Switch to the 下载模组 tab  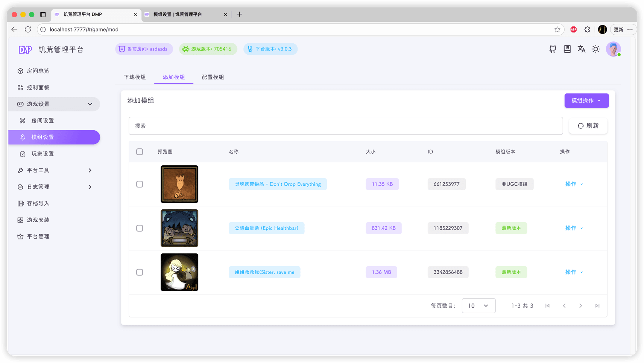pos(135,77)
